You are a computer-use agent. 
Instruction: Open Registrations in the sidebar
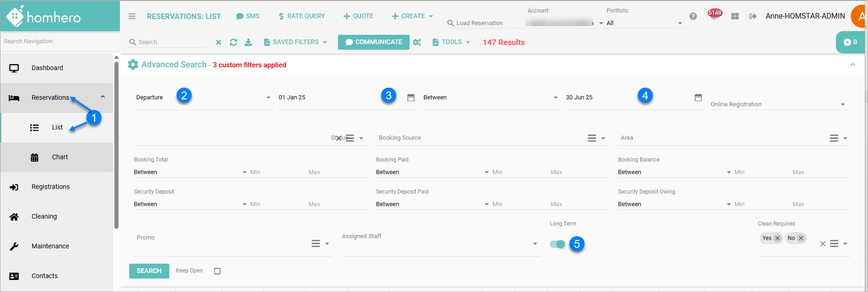tap(51, 187)
